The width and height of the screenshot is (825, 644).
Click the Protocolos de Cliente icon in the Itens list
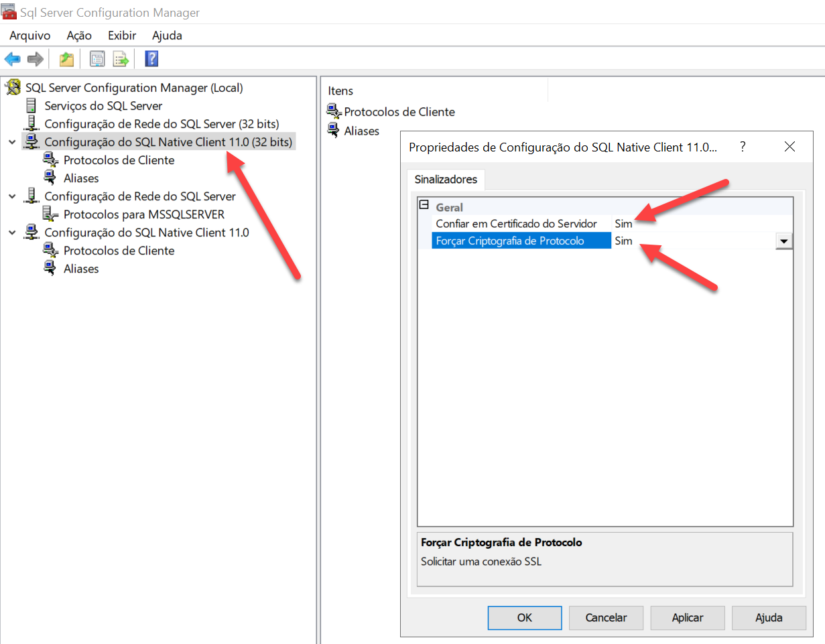(334, 112)
